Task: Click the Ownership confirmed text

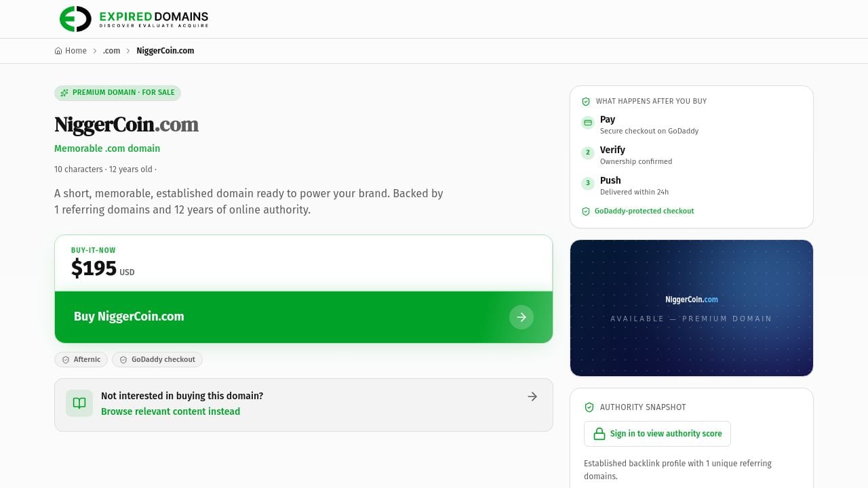Action: [636, 161]
